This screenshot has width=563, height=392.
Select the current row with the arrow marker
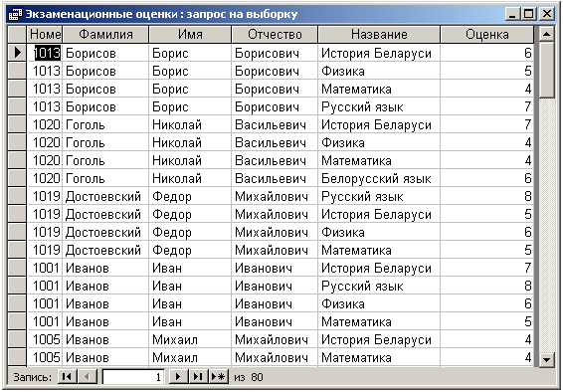tap(17, 53)
